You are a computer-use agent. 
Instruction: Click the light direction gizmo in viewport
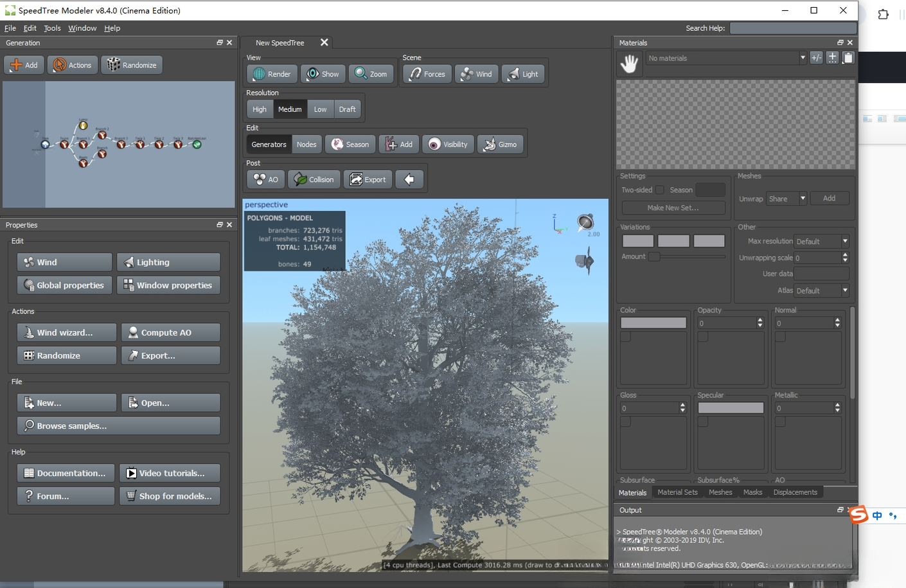tap(585, 222)
